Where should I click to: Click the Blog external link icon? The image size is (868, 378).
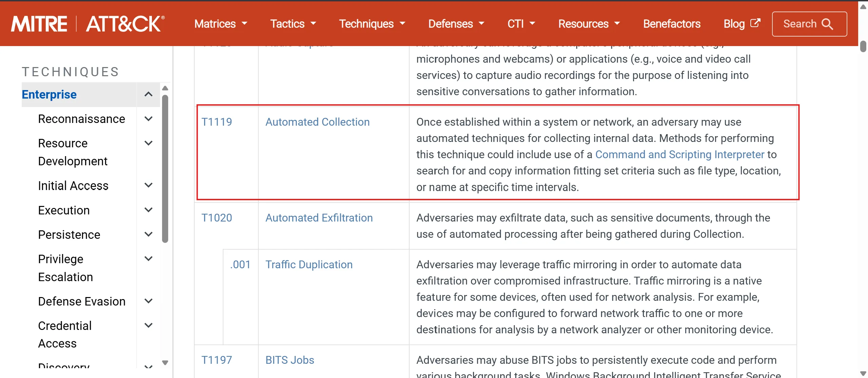[x=755, y=23]
